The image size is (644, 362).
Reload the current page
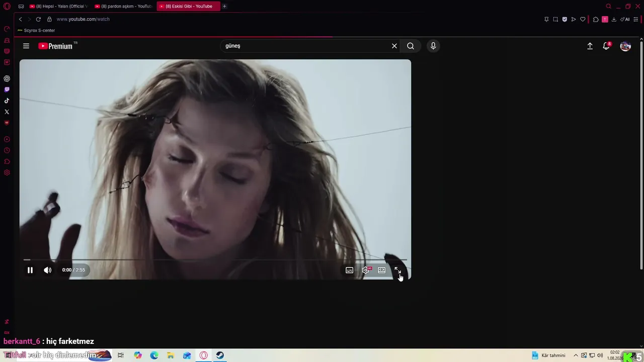click(38, 19)
